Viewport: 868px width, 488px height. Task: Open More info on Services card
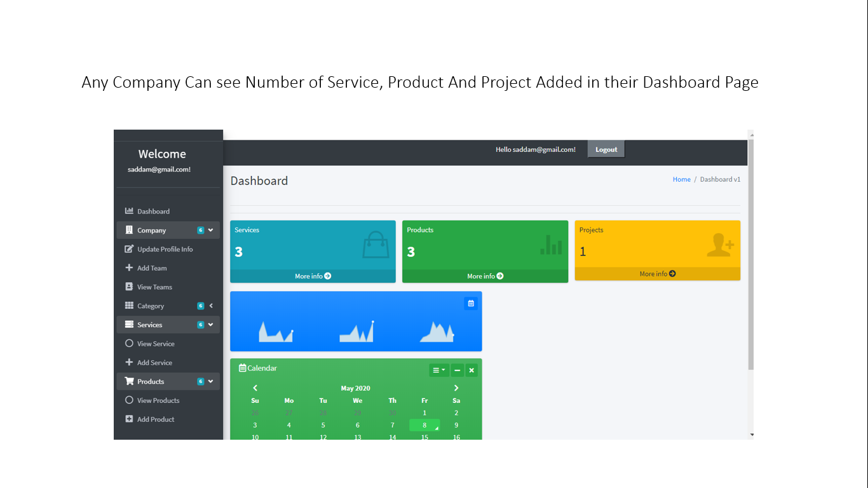pyautogui.click(x=313, y=276)
